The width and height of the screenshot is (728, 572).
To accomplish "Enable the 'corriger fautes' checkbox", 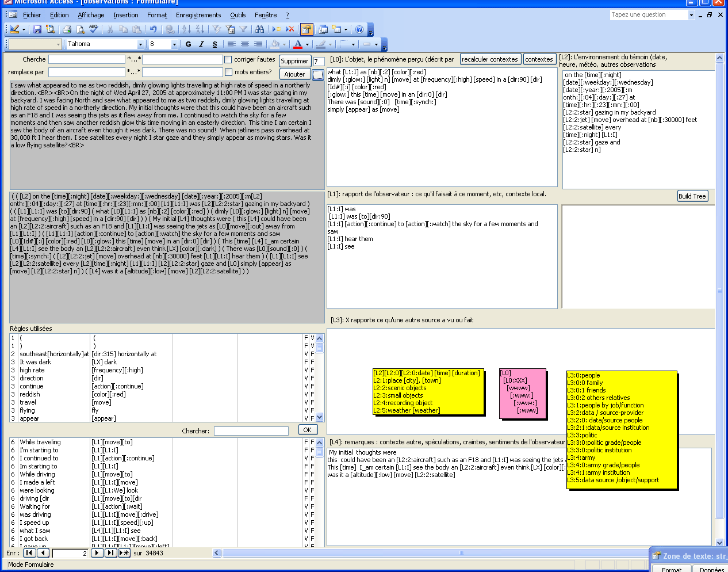I will (228, 59).
